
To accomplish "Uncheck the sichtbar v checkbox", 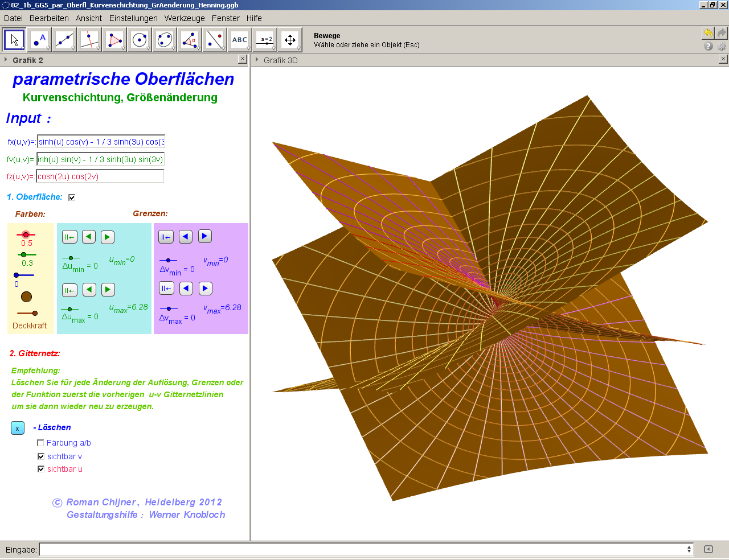I will pyautogui.click(x=40, y=456).
